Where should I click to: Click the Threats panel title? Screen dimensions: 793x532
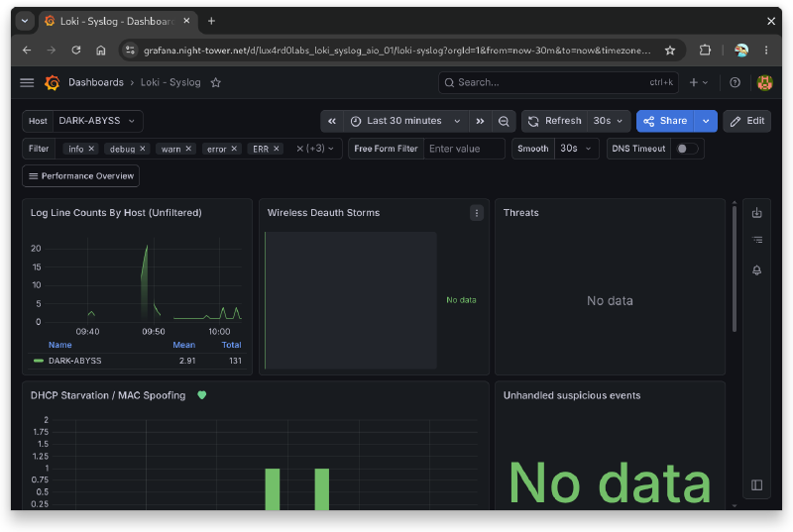521,213
